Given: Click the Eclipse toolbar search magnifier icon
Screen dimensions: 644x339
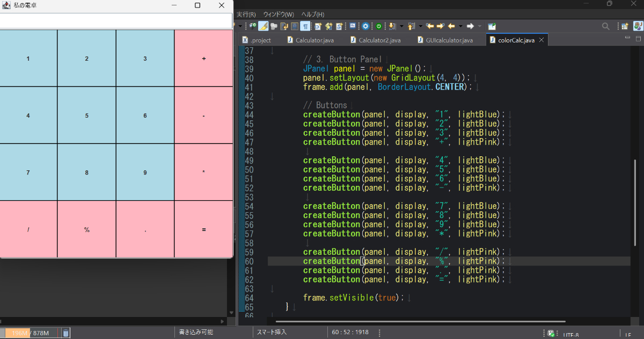Looking at the screenshot, I should pos(605,26).
